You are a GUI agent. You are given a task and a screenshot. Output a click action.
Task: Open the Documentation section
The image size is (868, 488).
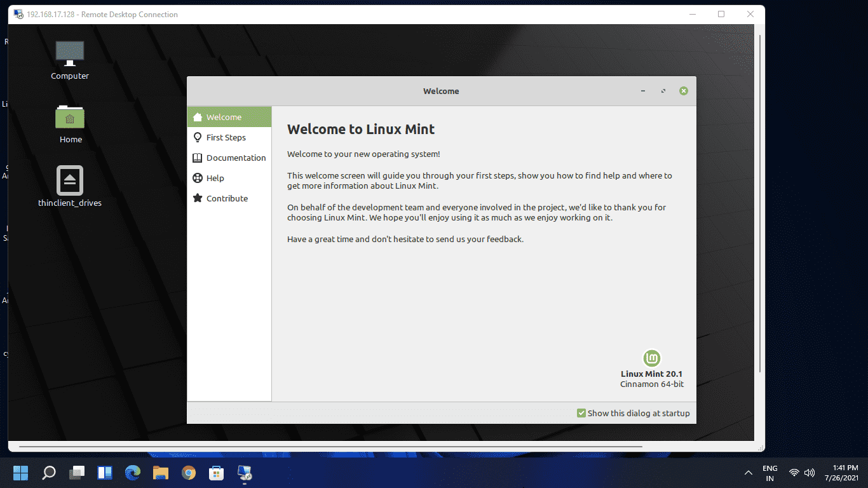click(x=235, y=158)
